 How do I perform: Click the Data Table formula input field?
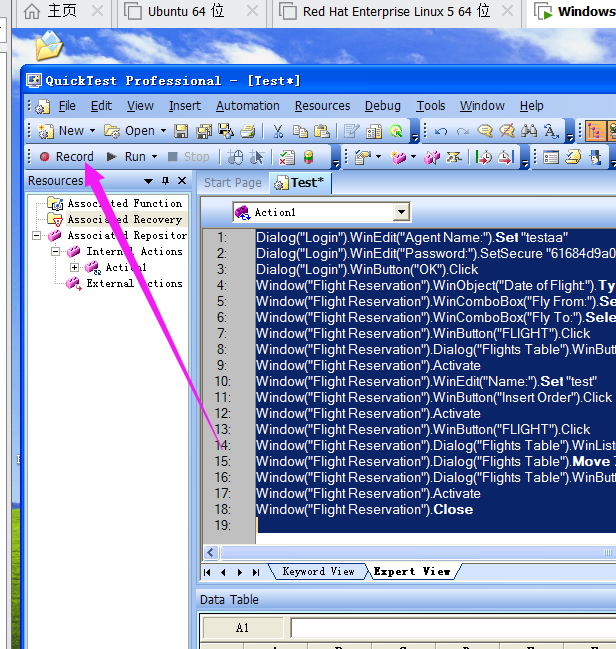click(453, 628)
